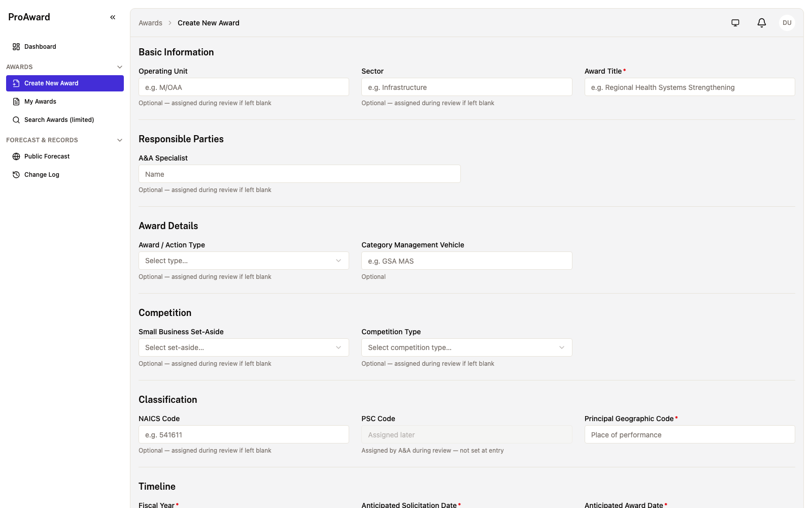The image size is (812, 508).
Task: Click the Basic Information heading
Action: (x=176, y=52)
